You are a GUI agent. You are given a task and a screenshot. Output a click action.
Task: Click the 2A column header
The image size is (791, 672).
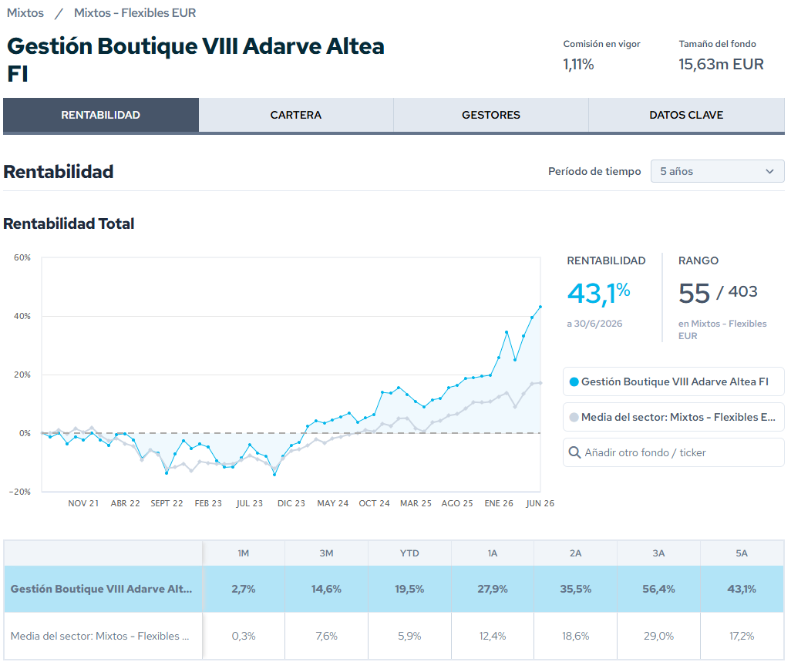(x=576, y=553)
